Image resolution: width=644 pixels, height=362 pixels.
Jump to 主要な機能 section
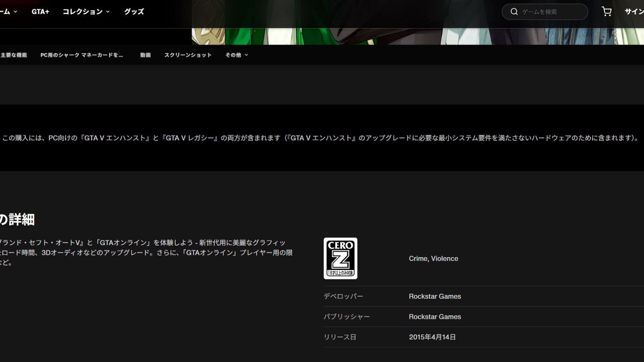pos(13,55)
